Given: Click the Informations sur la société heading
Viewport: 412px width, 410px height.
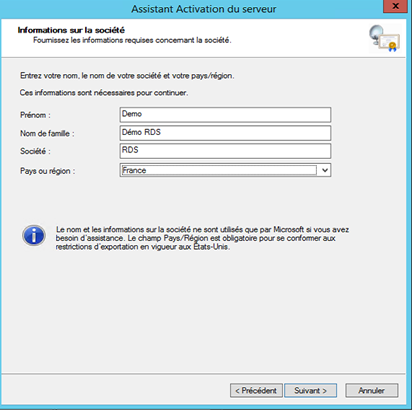Looking at the screenshot, I should 71,30.
